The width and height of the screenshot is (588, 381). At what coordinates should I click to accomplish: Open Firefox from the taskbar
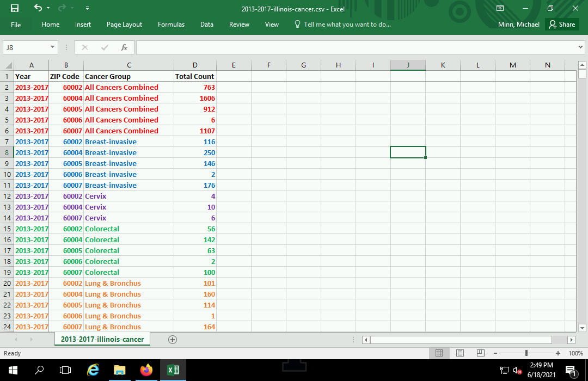click(x=146, y=370)
